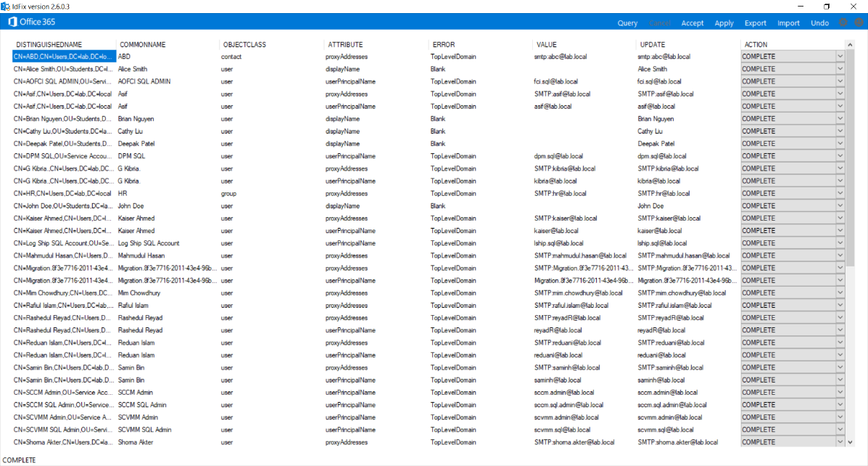The image size is (868, 466).
Task: Open ACTION dropdown for Rafiul Islam row
Action: [840, 306]
